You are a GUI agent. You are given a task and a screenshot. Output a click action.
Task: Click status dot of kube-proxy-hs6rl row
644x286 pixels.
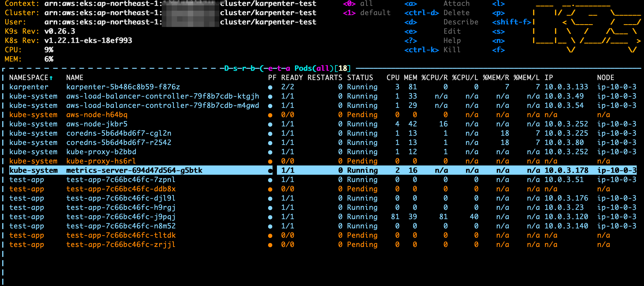click(270, 161)
